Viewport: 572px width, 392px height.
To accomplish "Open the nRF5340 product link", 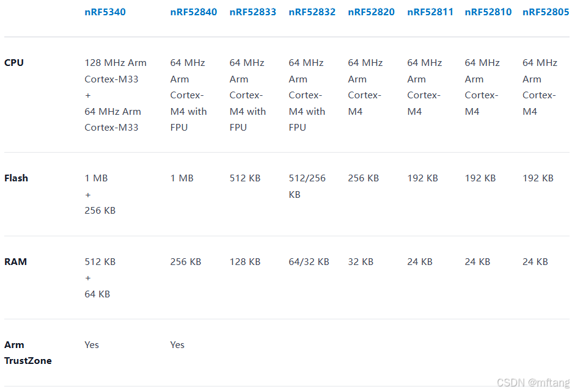I will tap(105, 12).
